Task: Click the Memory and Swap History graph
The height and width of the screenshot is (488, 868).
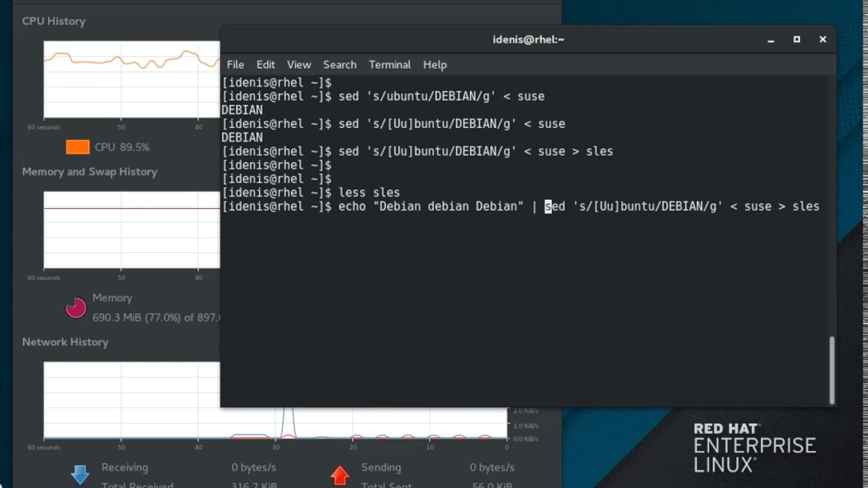Action: click(x=132, y=230)
